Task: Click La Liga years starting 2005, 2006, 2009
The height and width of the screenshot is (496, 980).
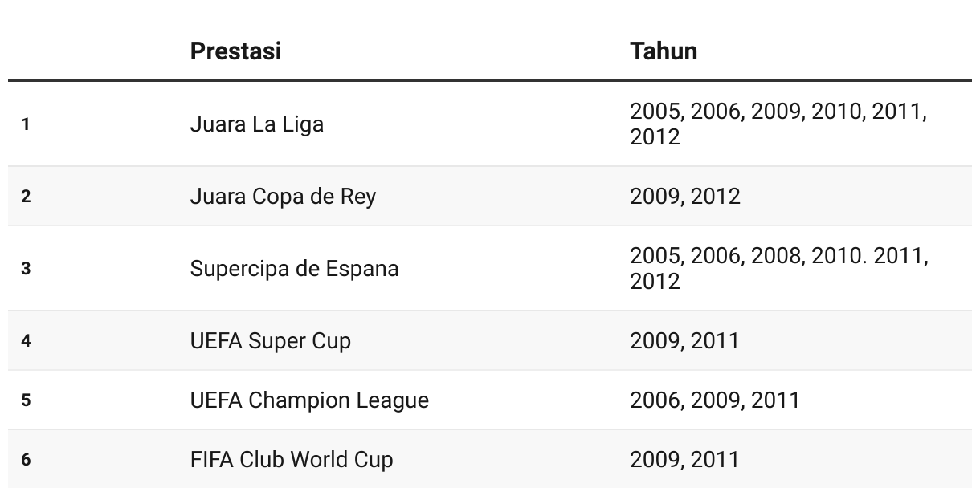Action: pyautogui.click(x=778, y=124)
